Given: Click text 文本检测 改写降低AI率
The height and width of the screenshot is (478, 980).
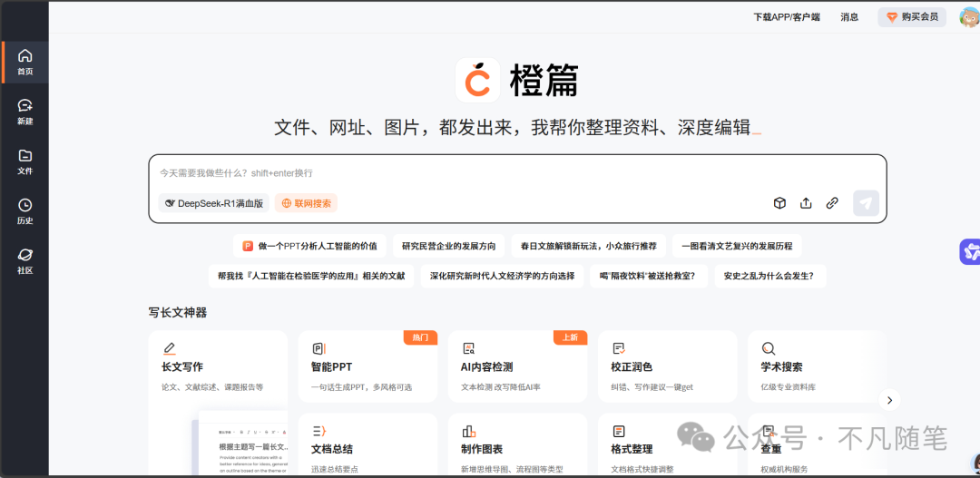Looking at the screenshot, I should click(x=501, y=387).
